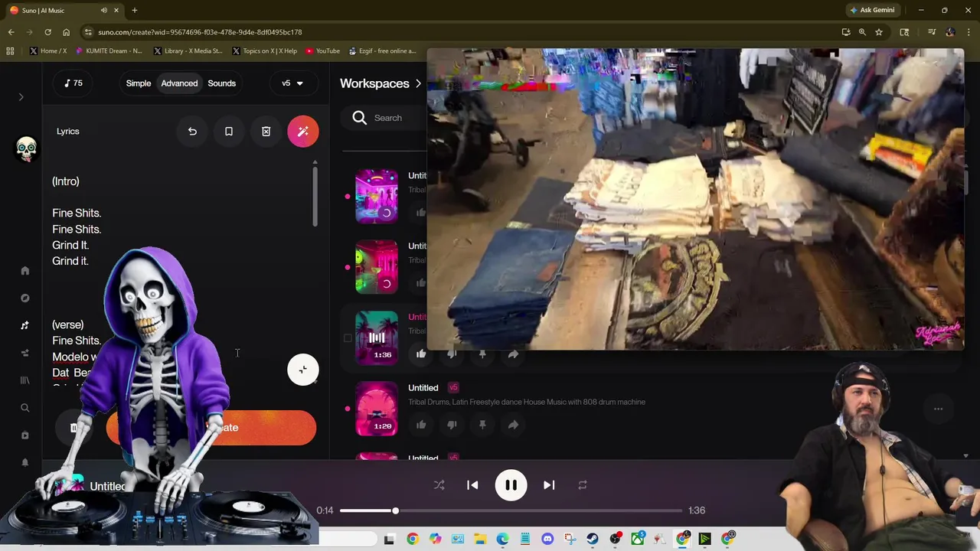Open the Create music note sidebar icon

pos(24,325)
